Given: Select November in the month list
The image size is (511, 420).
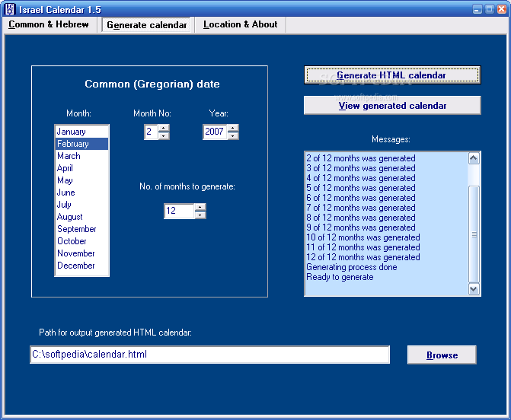Looking at the screenshot, I should coord(81,253).
